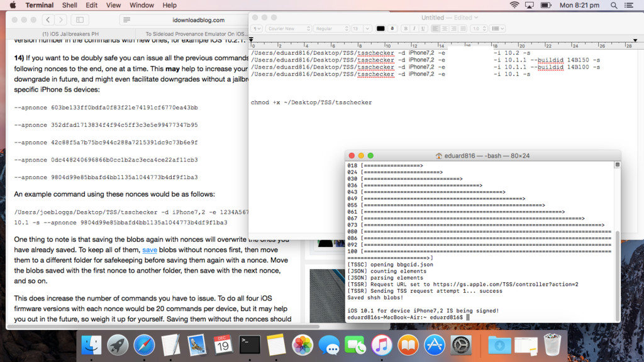Open the Shell menu
Screen dimensions: 644x362
coord(69,5)
